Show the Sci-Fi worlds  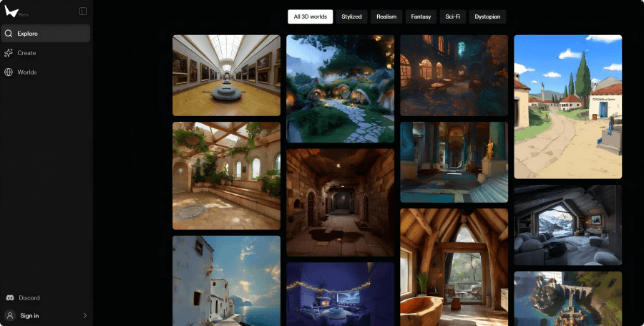[x=452, y=16]
